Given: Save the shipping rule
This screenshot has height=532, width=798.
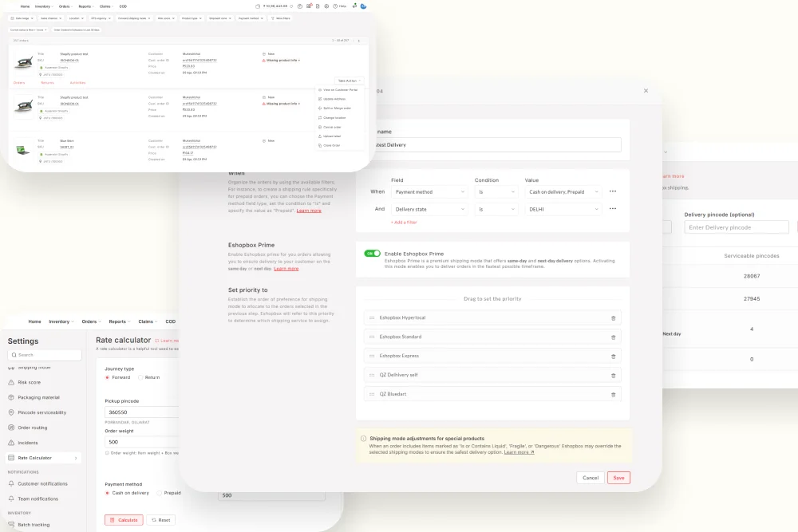Looking at the screenshot, I should (x=619, y=478).
